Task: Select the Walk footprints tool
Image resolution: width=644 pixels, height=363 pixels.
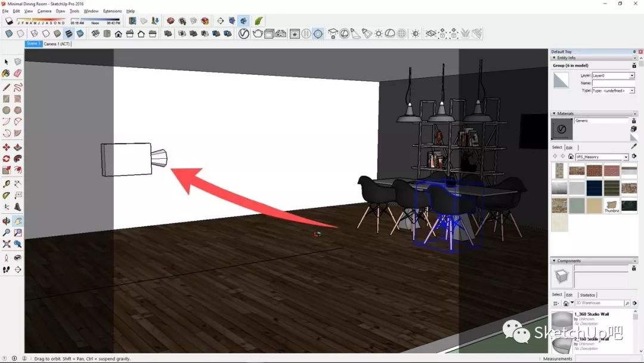Action: 6,269
